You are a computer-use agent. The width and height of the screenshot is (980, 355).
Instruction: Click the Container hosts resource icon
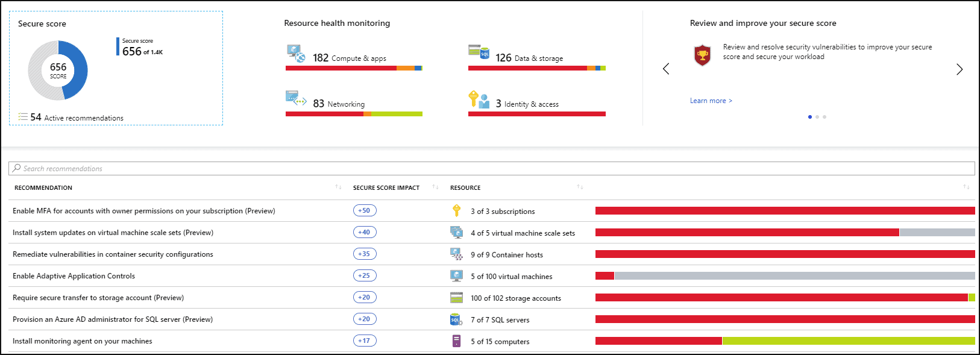pos(456,254)
